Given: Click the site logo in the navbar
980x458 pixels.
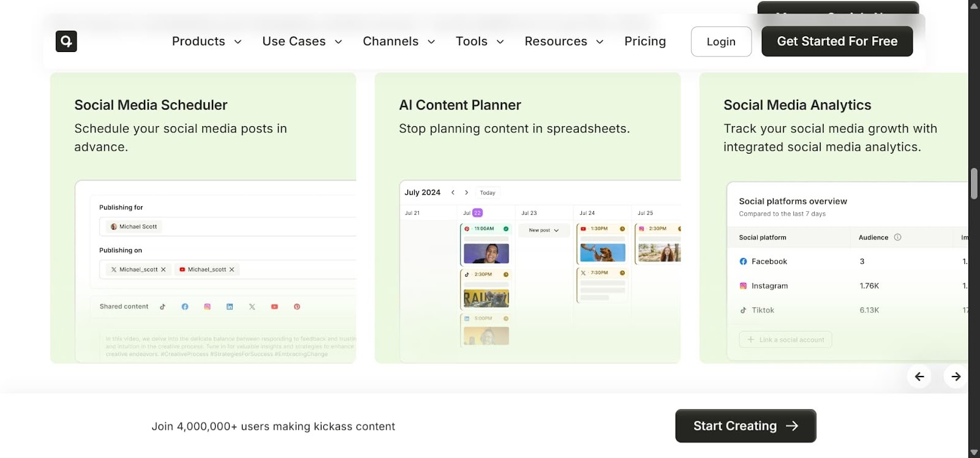Looking at the screenshot, I should pos(66,41).
